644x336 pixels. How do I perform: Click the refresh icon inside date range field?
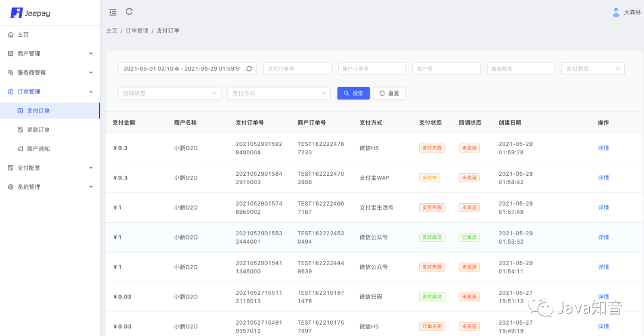pos(249,69)
